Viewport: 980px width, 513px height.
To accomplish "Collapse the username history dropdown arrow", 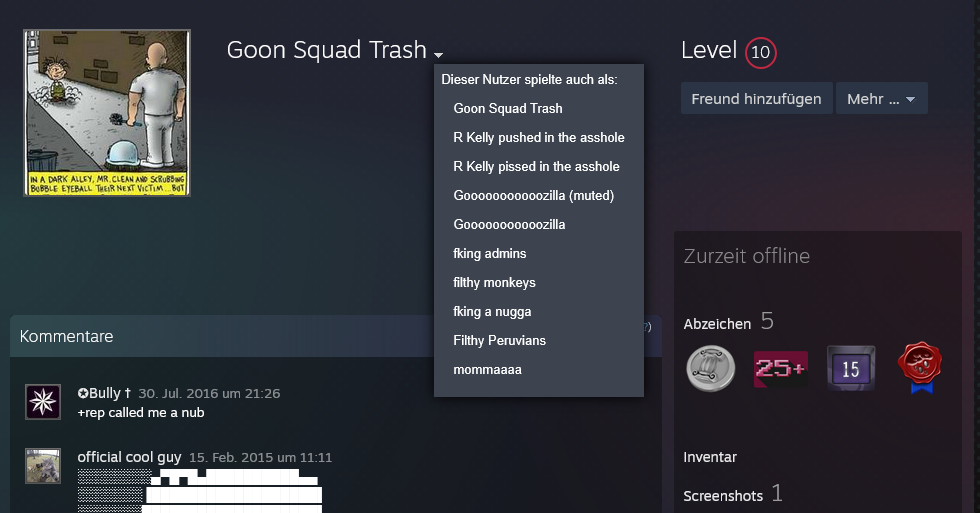I will click(438, 54).
